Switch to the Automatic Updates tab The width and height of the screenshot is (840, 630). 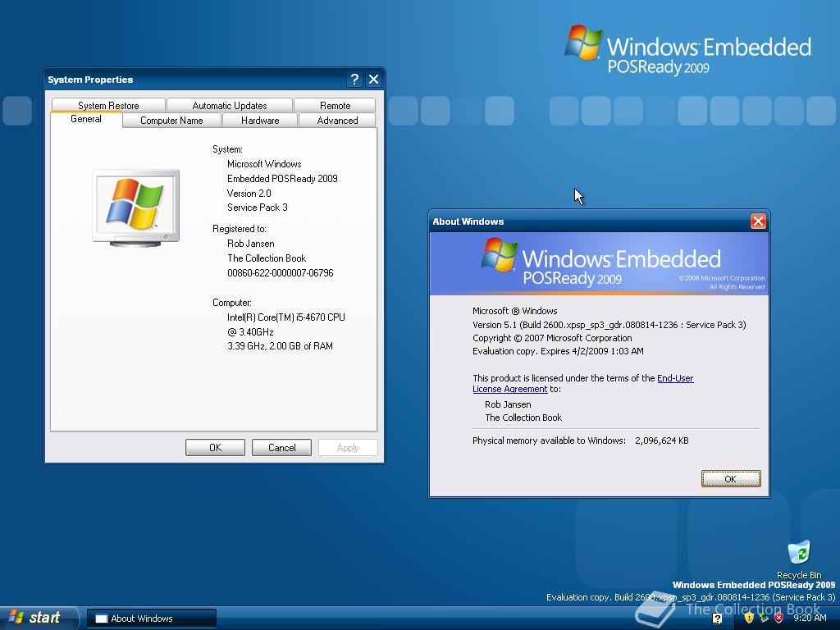230,106
